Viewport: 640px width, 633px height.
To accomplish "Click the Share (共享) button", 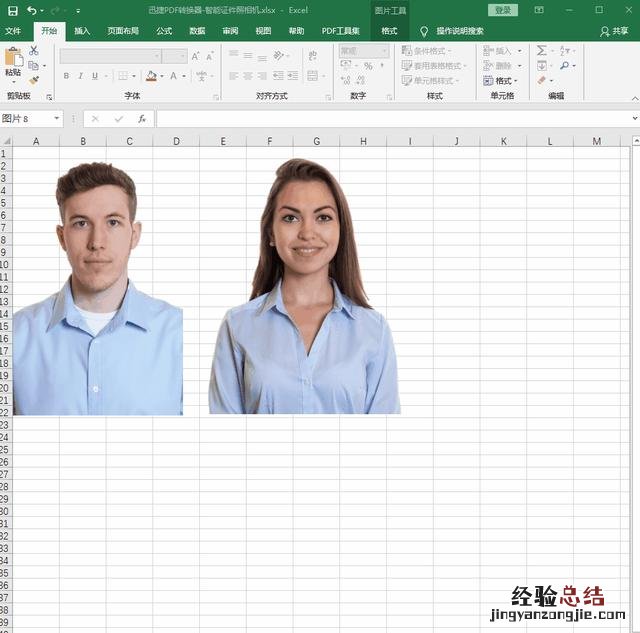I will 615,31.
